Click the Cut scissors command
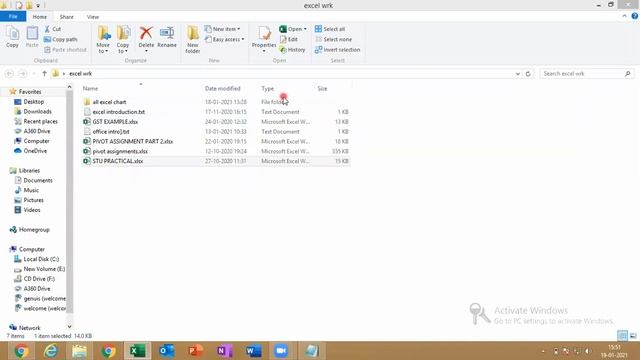Screen dimensions: 640x360 tap(52, 29)
